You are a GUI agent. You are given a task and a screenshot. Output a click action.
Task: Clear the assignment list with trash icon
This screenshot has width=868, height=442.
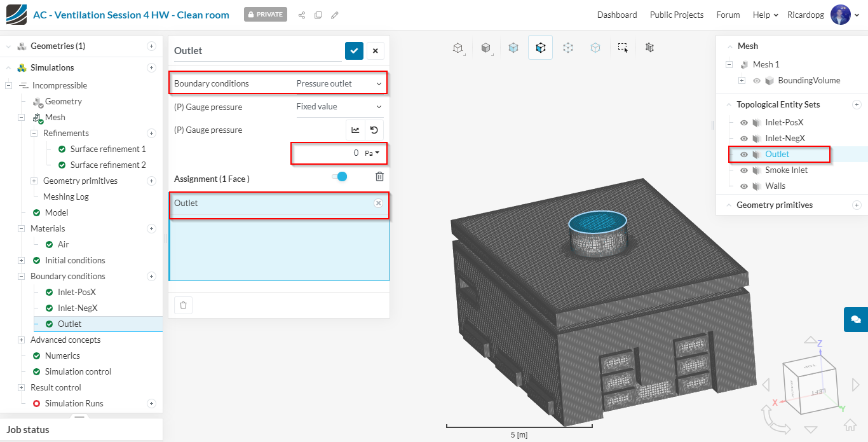click(379, 177)
